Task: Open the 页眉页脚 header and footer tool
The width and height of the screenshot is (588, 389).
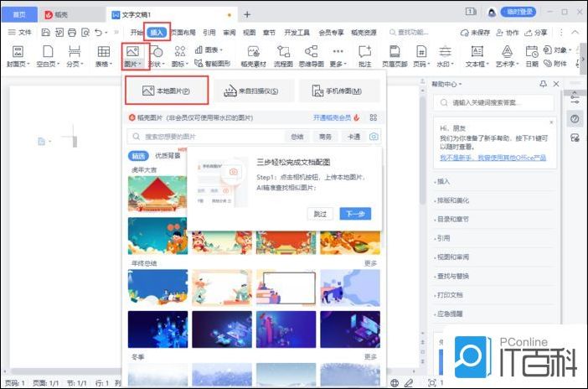Action: pos(395,56)
